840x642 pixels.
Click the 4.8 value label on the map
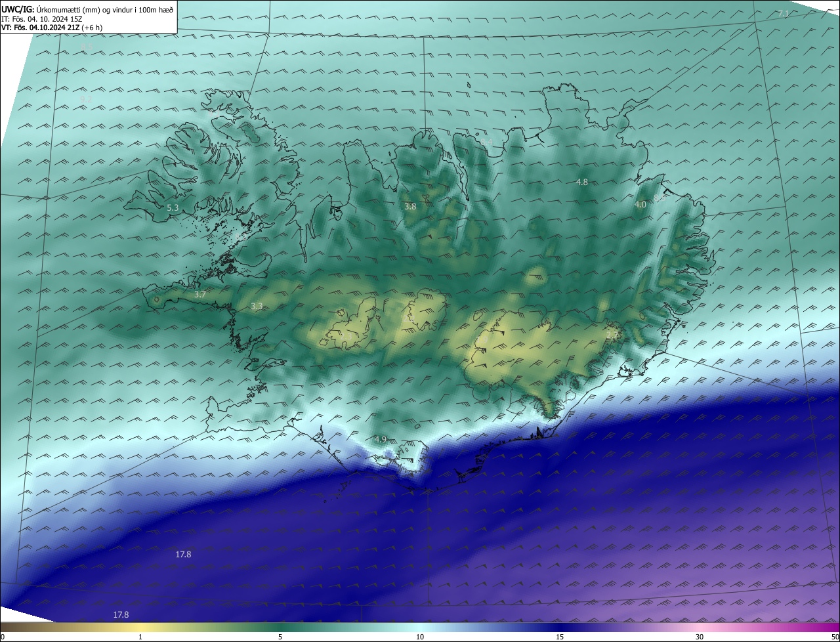click(x=582, y=182)
